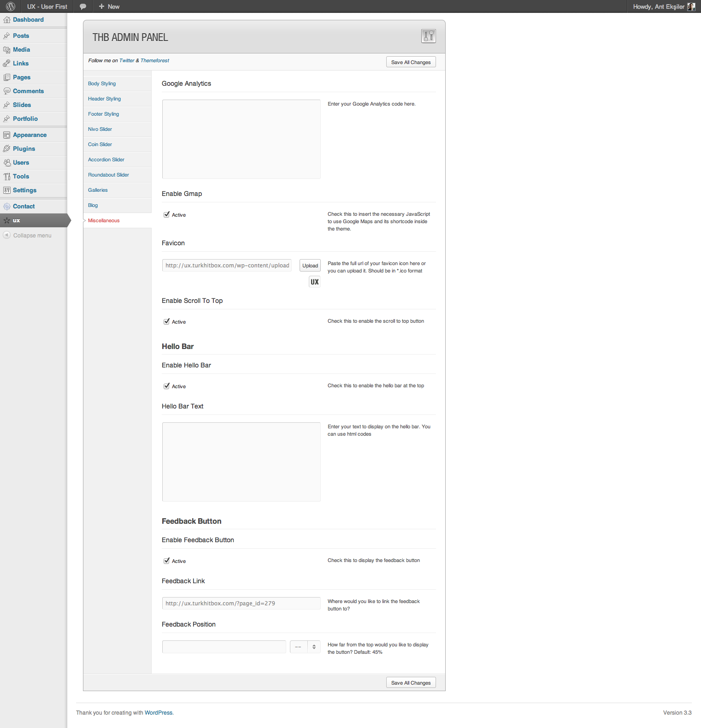Toggle the Enable Hello Bar checkbox
The image size is (701, 728).
pyautogui.click(x=167, y=386)
